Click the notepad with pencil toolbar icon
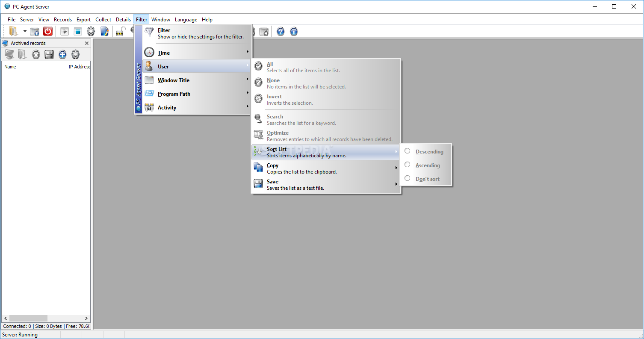Image resolution: width=644 pixels, height=339 pixels. click(104, 31)
